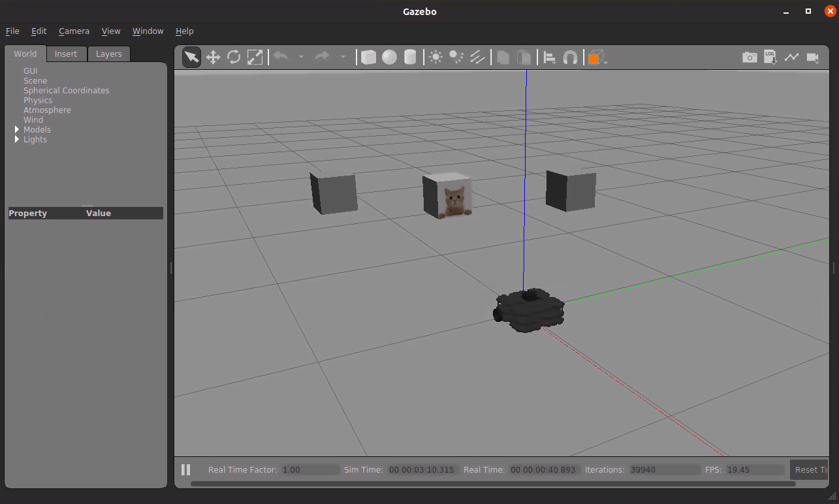
Task: Switch to the Insert tab
Action: pyautogui.click(x=66, y=54)
